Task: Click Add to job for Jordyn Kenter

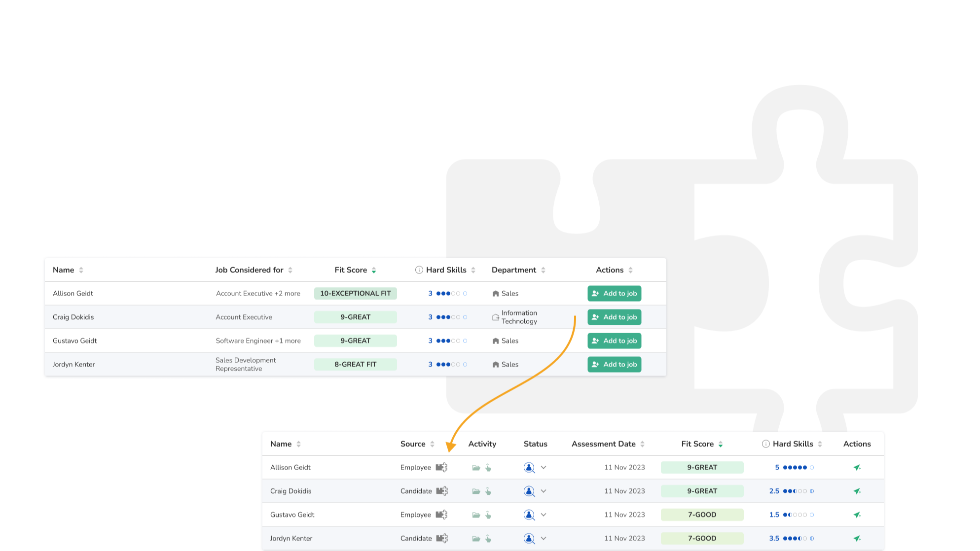Action: [x=614, y=365]
